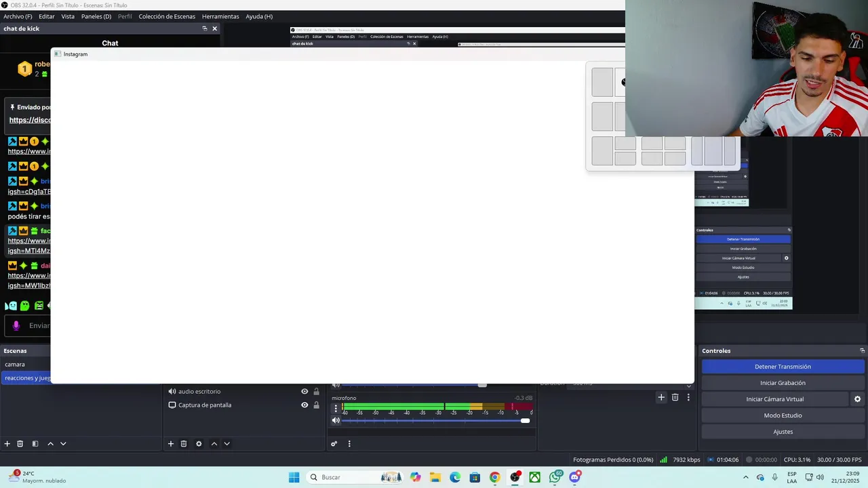The height and width of the screenshot is (488, 868).
Task: Open Vista menu
Action: pyautogui.click(x=68, y=16)
